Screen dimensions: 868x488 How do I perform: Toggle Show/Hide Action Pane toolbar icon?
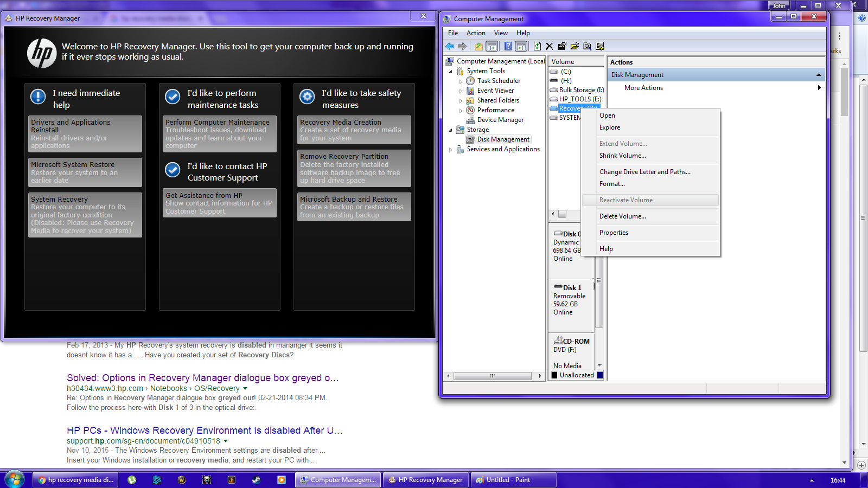pos(521,47)
